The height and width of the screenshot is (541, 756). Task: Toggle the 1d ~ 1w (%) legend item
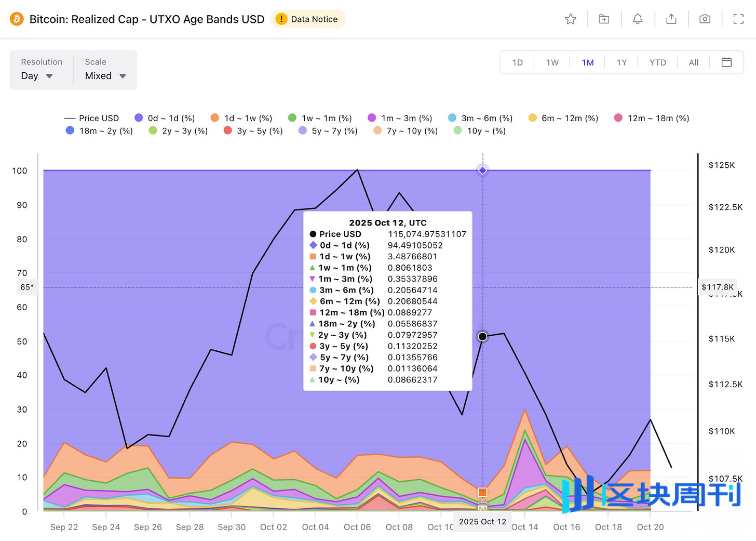(241, 118)
